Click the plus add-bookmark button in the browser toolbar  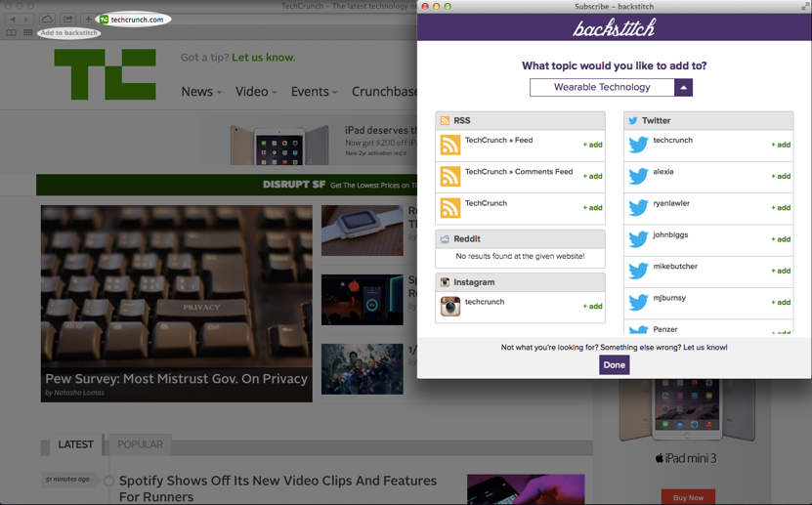point(88,20)
